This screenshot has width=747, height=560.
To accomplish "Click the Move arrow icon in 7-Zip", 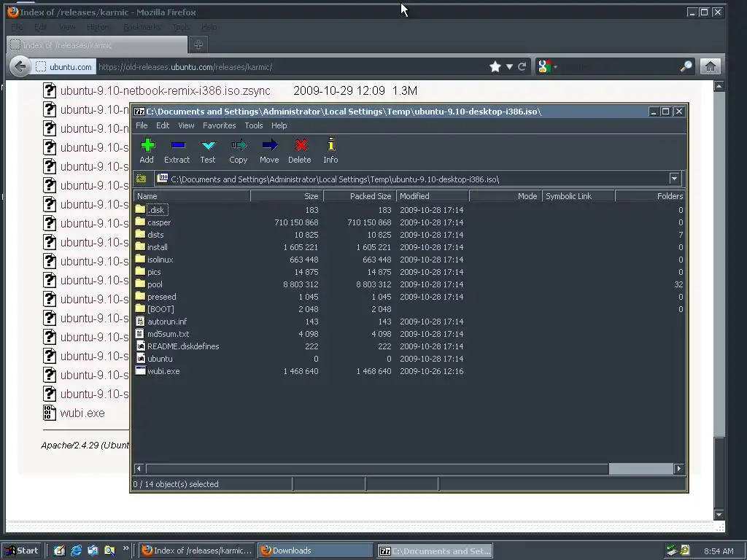I will click(x=270, y=145).
